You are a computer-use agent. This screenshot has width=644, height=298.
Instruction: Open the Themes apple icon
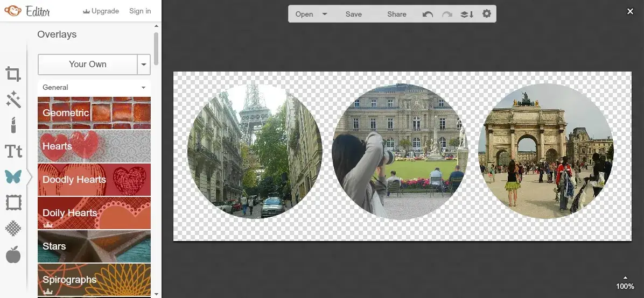point(13,254)
